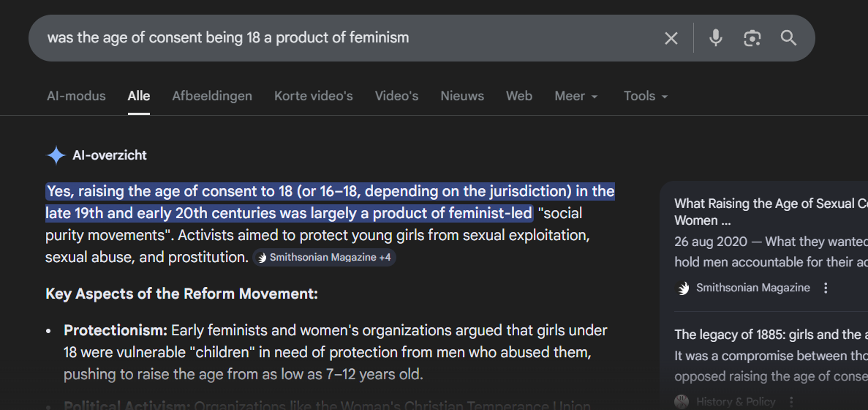
Task: Go to the Video's tab
Action: [396, 96]
